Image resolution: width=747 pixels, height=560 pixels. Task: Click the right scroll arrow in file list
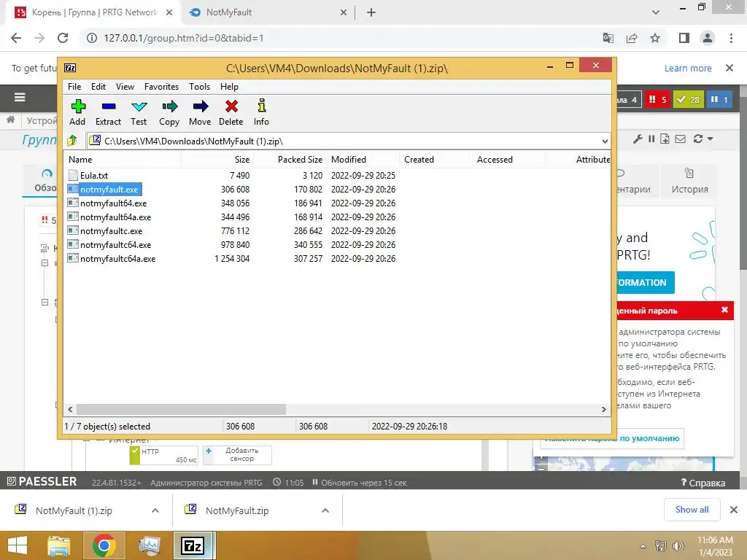603,410
